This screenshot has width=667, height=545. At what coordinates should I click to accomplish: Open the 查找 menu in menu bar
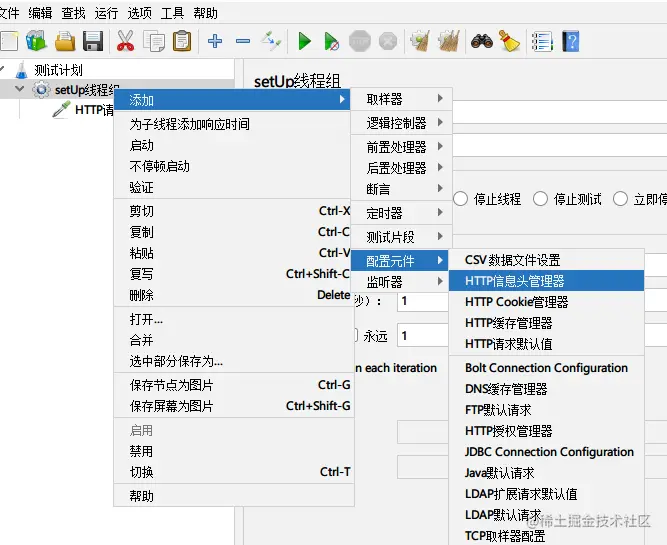73,13
